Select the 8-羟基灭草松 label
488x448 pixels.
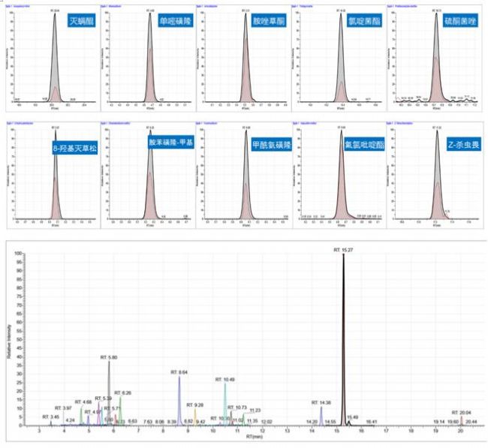(77, 147)
